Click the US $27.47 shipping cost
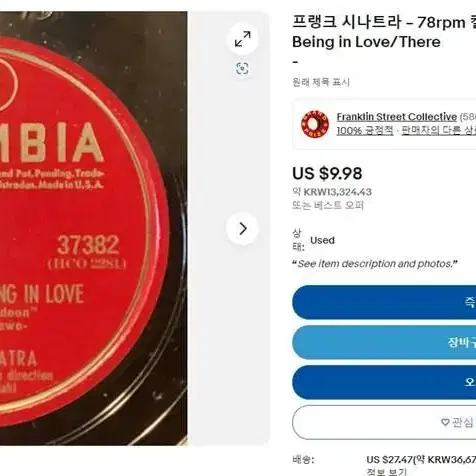The image size is (476, 476). 390,460
